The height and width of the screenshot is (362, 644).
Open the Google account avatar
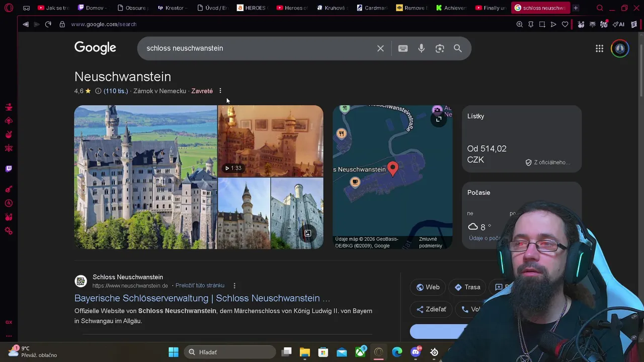click(620, 48)
